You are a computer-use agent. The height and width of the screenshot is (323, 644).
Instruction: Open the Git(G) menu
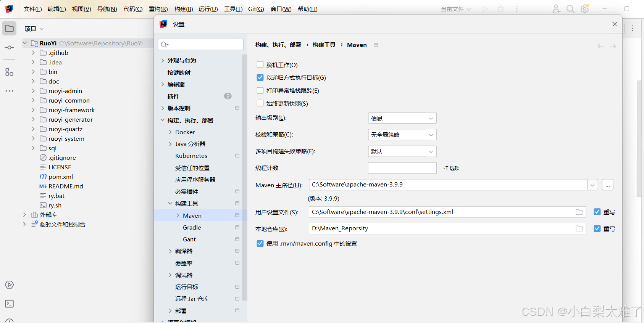pyautogui.click(x=256, y=9)
